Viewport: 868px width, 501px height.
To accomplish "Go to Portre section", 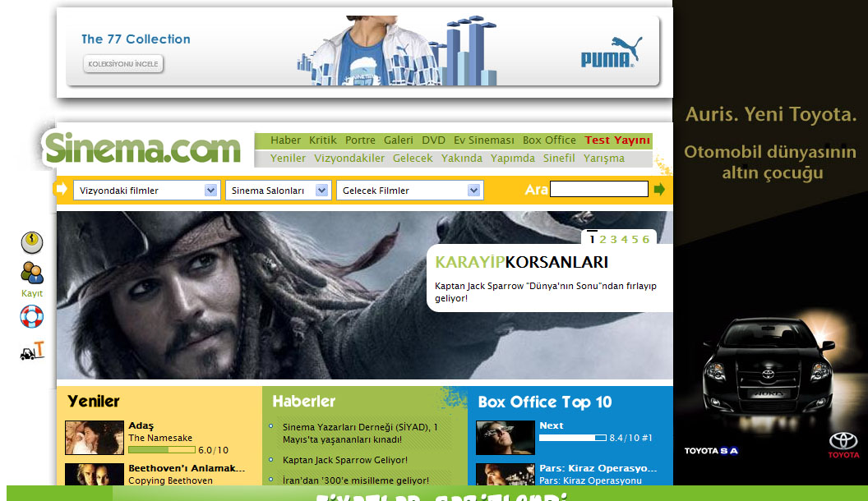I will 360,140.
